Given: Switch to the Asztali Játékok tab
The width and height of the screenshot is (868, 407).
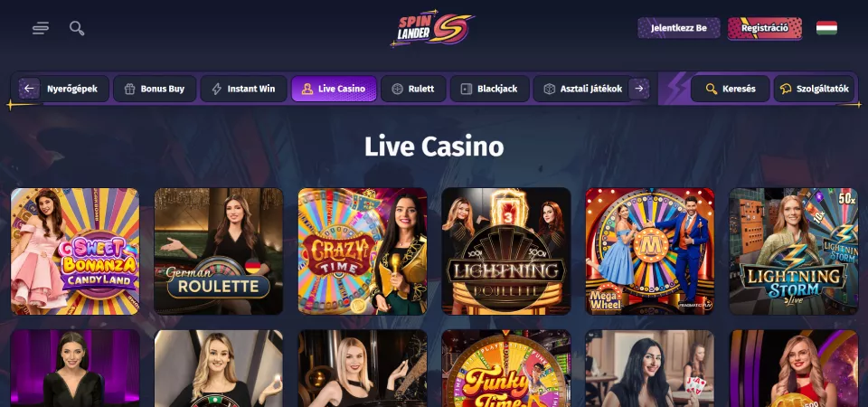Looking at the screenshot, I should pyautogui.click(x=583, y=89).
